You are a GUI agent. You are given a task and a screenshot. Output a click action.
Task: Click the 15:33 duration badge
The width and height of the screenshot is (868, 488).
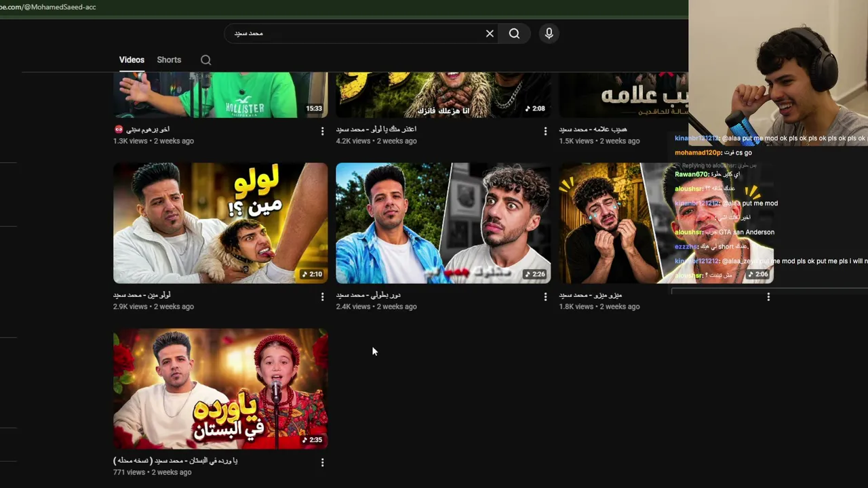(313, 108)
